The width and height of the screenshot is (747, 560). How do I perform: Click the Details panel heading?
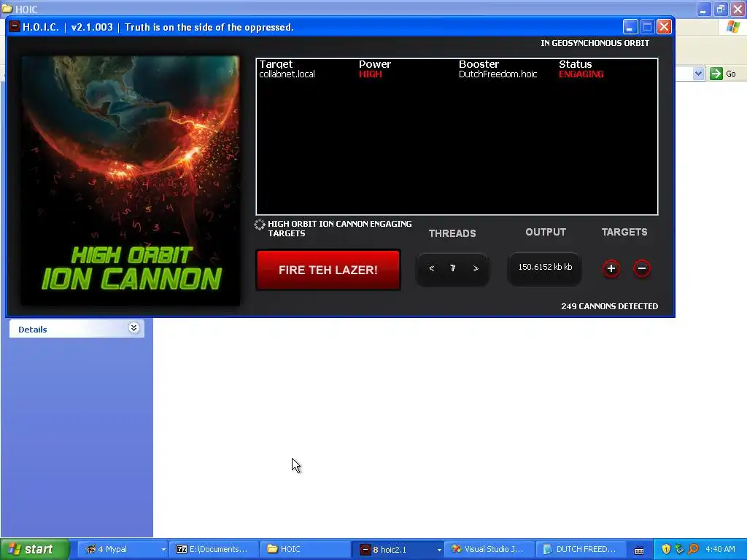[32, 330]
